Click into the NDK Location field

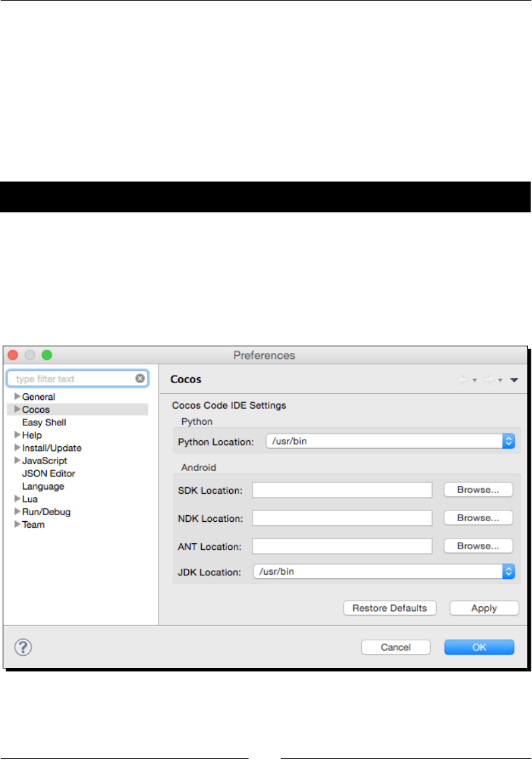pyautogui.click(x=342, y=518)
